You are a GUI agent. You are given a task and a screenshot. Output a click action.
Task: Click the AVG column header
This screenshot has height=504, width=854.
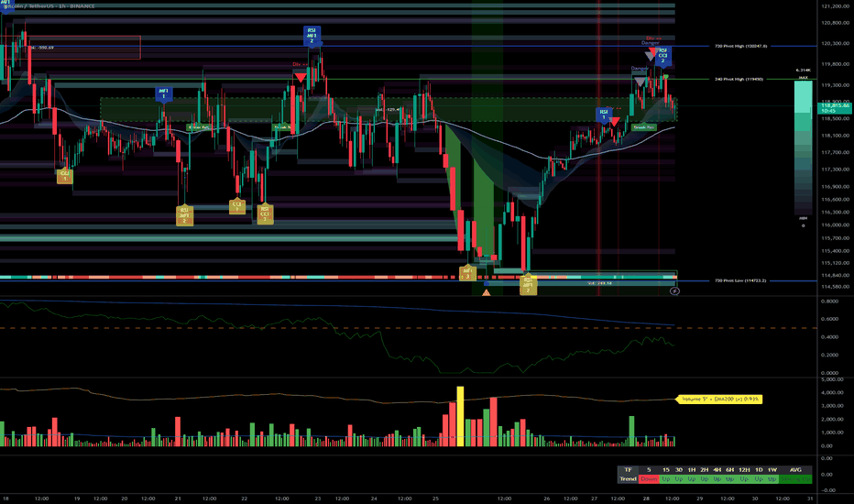pyautogui.click(x=795, y=470)
